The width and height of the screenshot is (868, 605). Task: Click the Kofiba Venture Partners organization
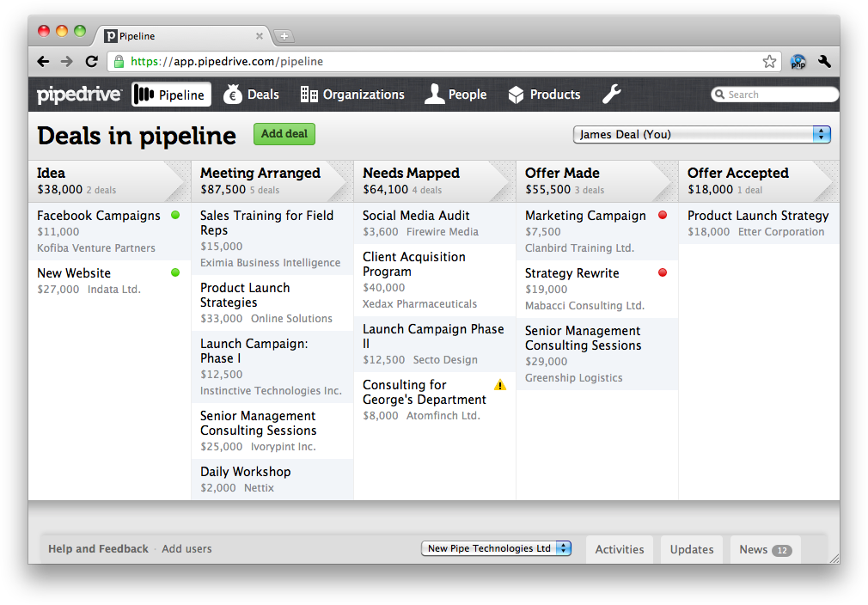tap(96, 248)
